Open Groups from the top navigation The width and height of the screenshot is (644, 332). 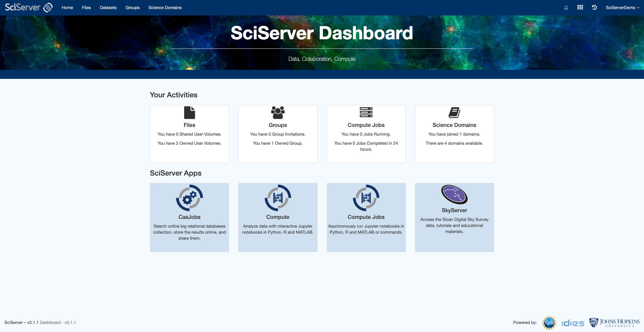click(132, 8)
